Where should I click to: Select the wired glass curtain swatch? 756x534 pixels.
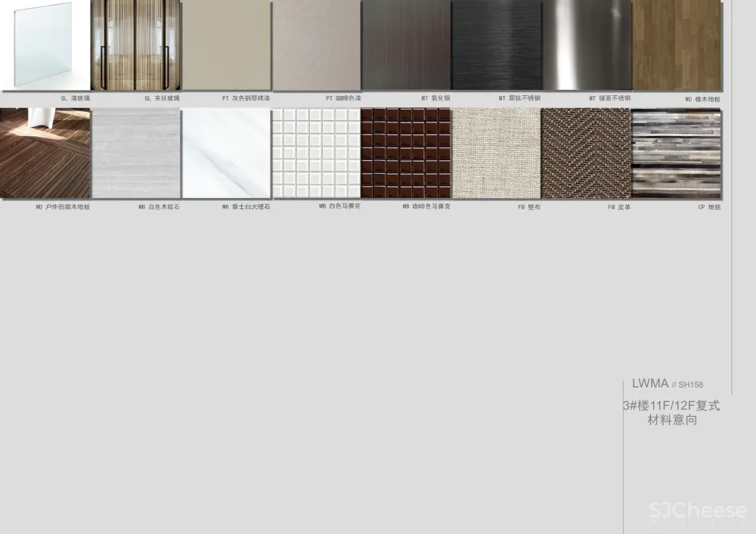click(136, 45)
